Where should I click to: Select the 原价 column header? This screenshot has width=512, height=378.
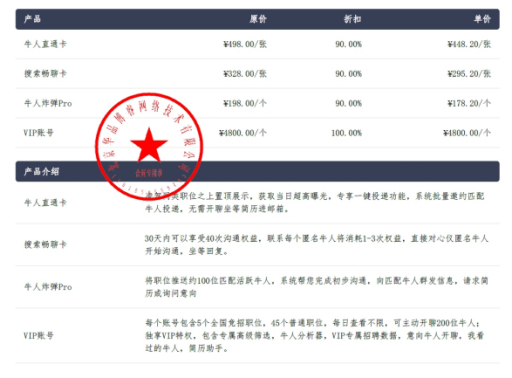click(258, 19)
